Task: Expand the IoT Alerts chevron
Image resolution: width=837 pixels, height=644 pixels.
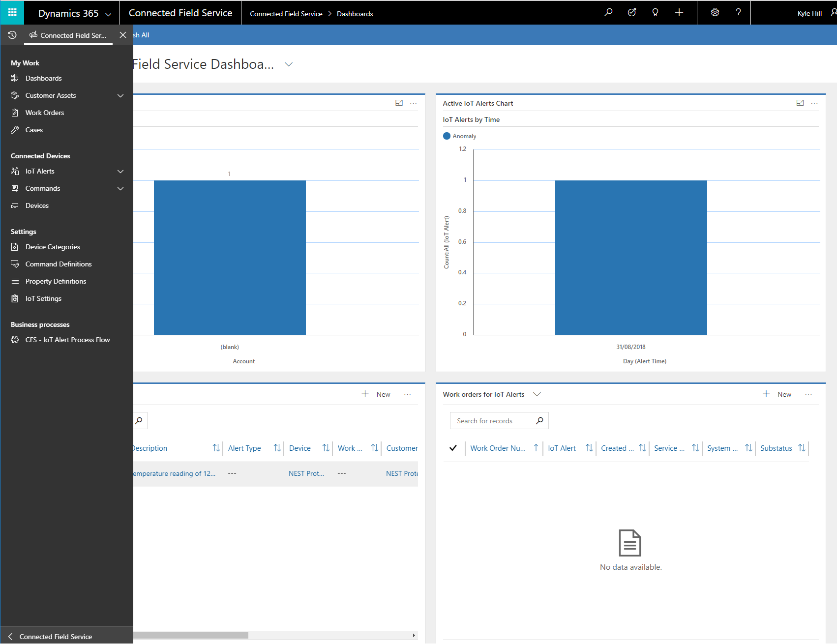Action: (120, 171)
